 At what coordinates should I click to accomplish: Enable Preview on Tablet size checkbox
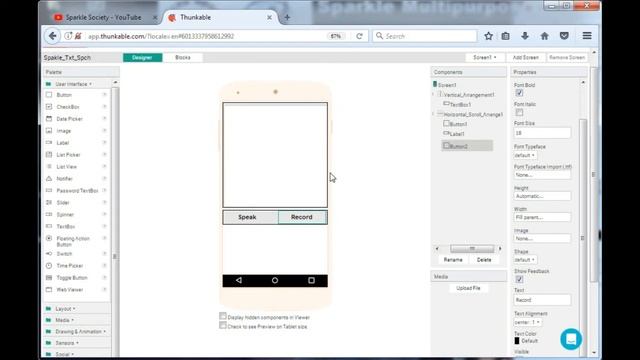pos(223,325)
